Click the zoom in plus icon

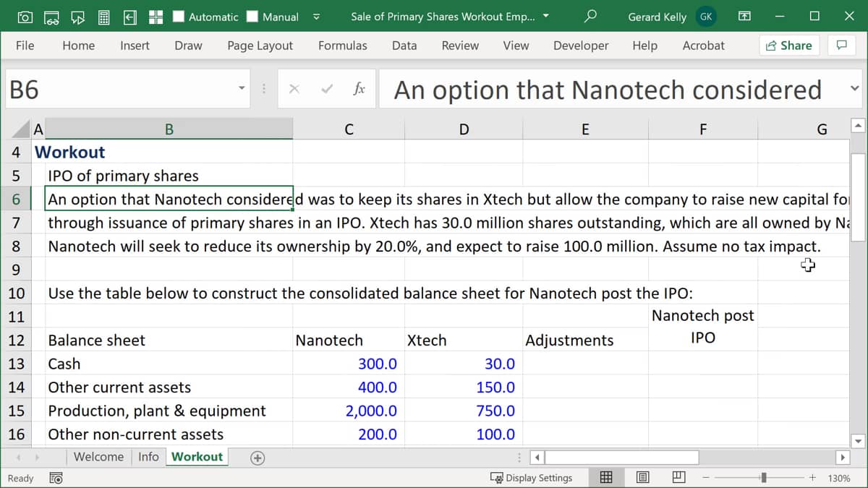(812, 478)
